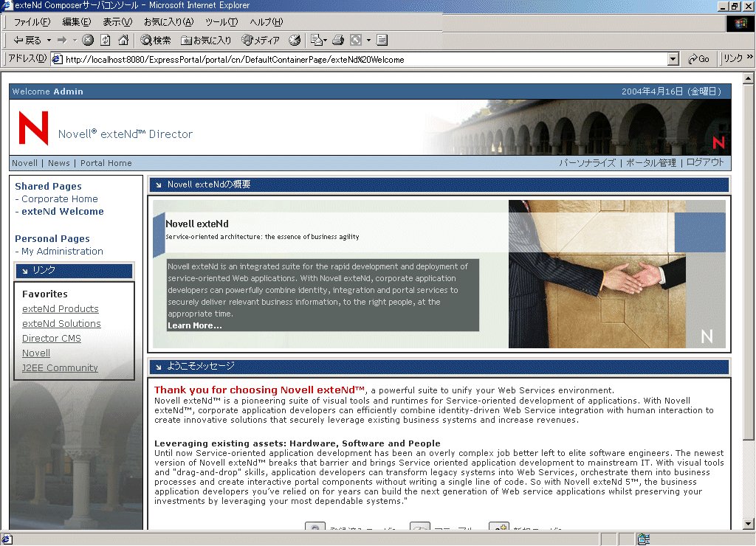Open the Novell link in top navigation bar
756x546 pixels.
24,163
